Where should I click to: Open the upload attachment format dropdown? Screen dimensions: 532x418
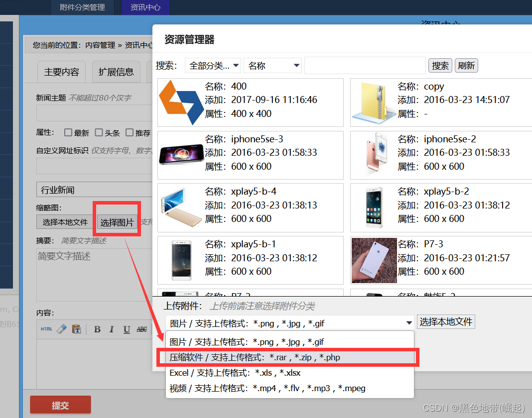[408, 321]
